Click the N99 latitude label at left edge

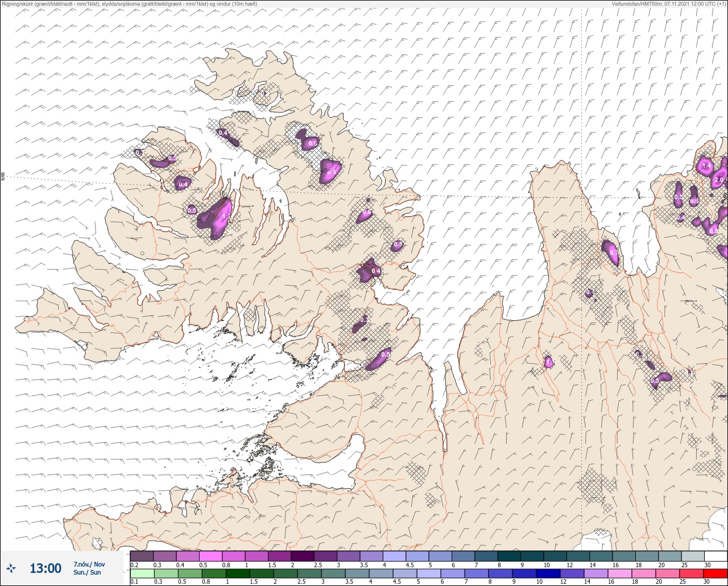3,177
